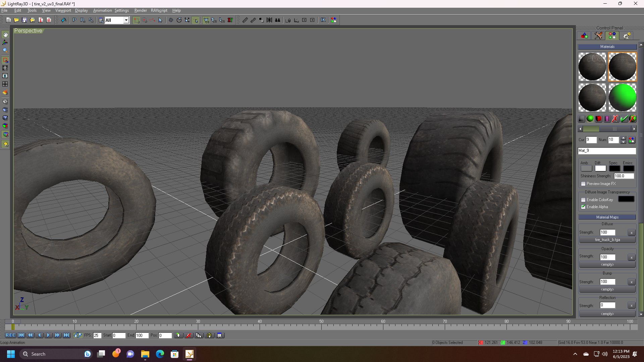Image resolution: width=644 pixels, height=362 pixels.
Task: Click the green checkmark apply material icon
Action: [624, 119]
